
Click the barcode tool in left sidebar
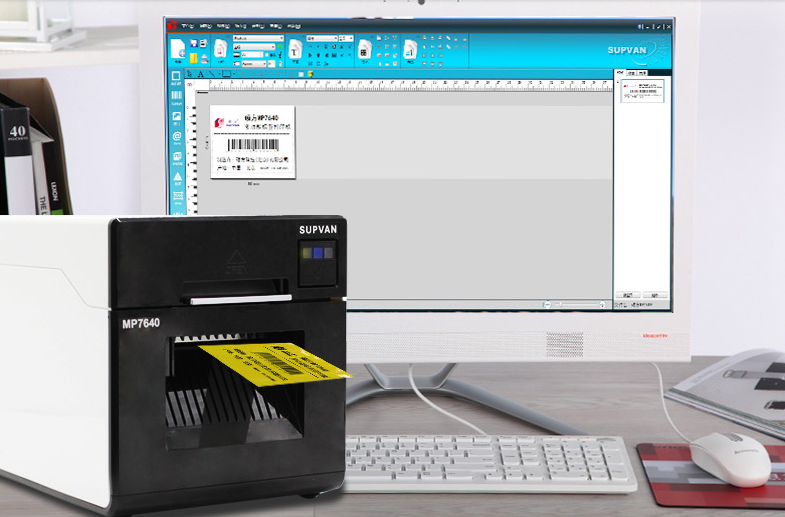[176, 96]
